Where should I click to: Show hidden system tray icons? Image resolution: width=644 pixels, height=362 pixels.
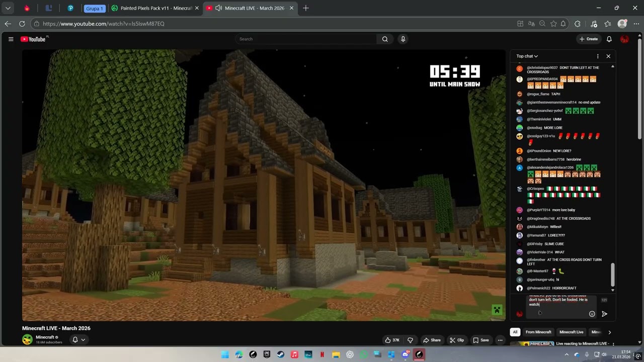(x=567, y=354)
